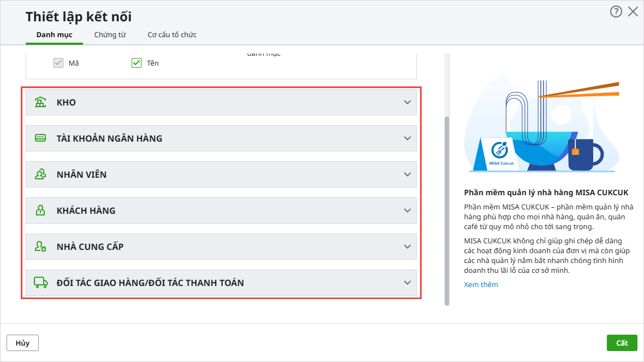644x362 pixels.
Task: Click the Cất save button
Action: click(622, 343)
